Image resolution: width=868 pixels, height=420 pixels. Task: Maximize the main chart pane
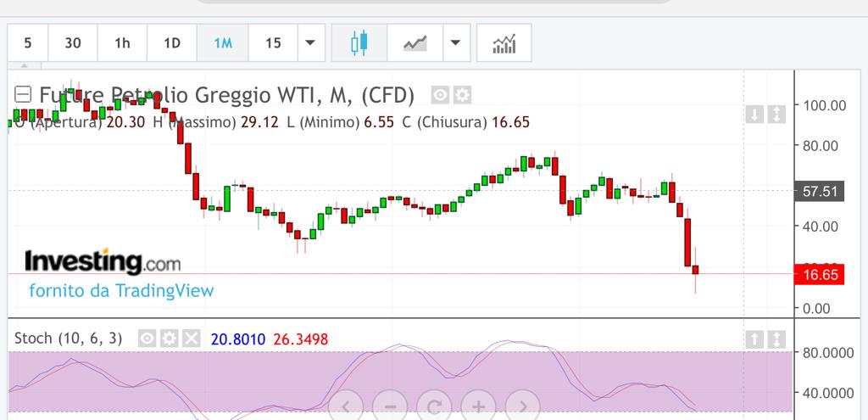coord(776,115)
